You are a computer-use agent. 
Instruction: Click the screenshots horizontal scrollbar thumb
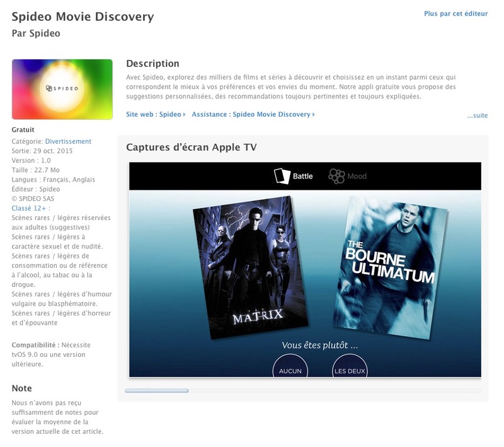tap(157, 391)
